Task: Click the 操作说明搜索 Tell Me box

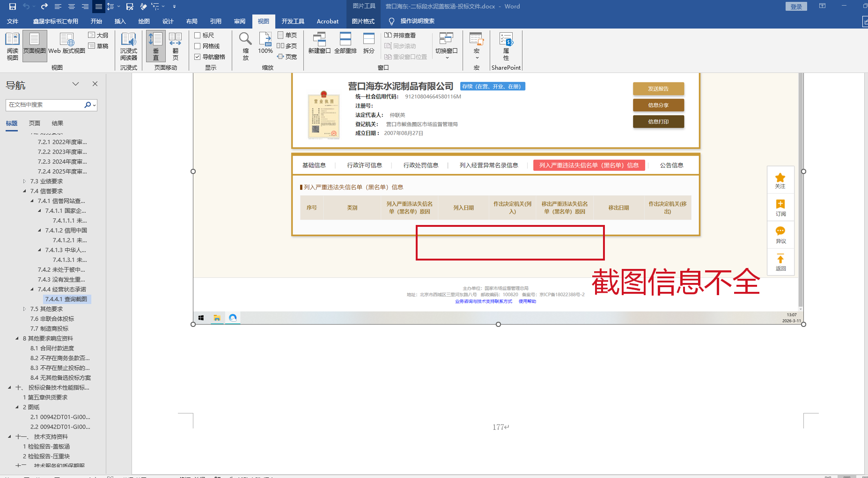Action: [412, 21]
